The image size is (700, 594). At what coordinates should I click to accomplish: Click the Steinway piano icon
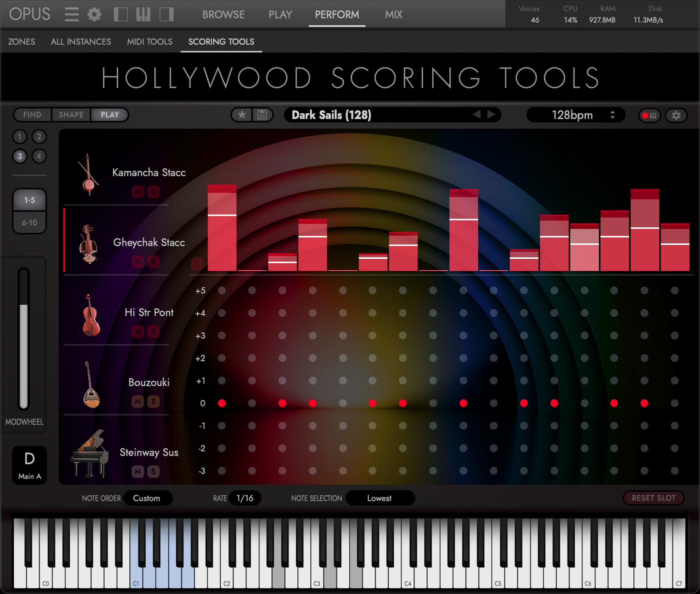click(90, 453)
